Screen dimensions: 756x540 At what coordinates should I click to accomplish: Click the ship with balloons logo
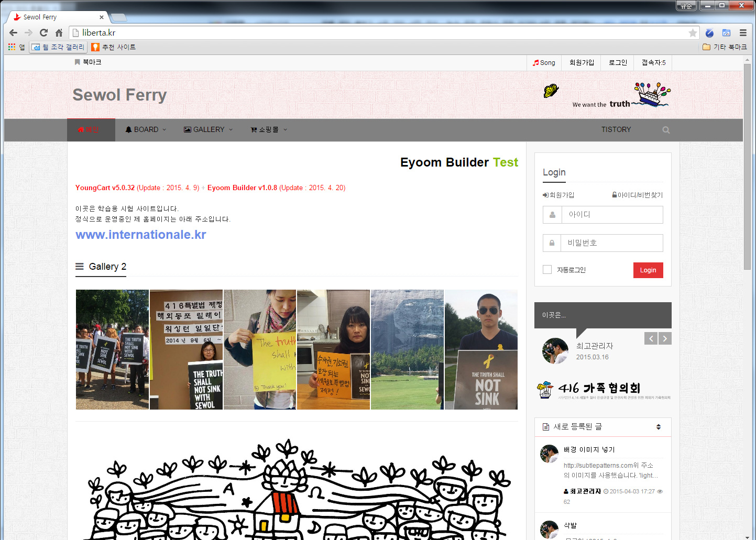pyautogui.click(x=652, y=95)
